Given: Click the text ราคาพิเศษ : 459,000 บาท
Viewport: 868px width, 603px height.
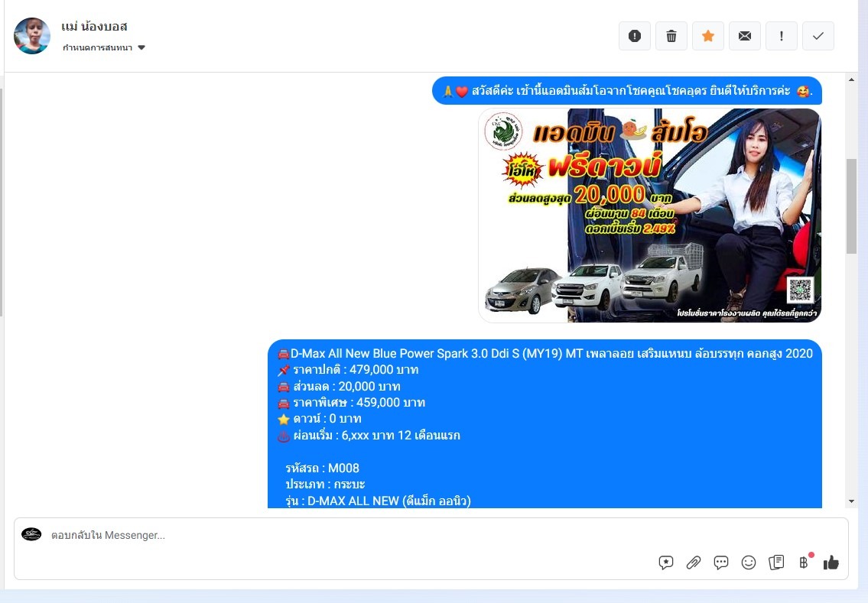Looking at the screenshot, I should (x=359, y=402).
